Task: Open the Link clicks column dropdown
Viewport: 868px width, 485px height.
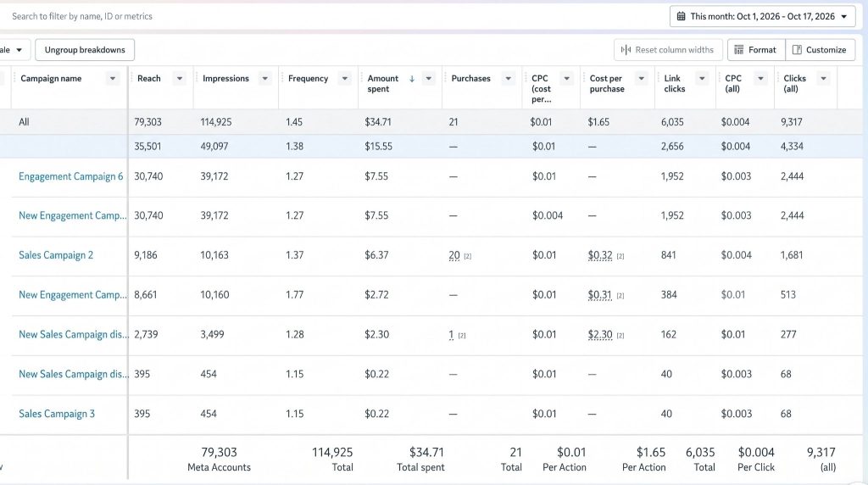Action: (x=702, y=79)
